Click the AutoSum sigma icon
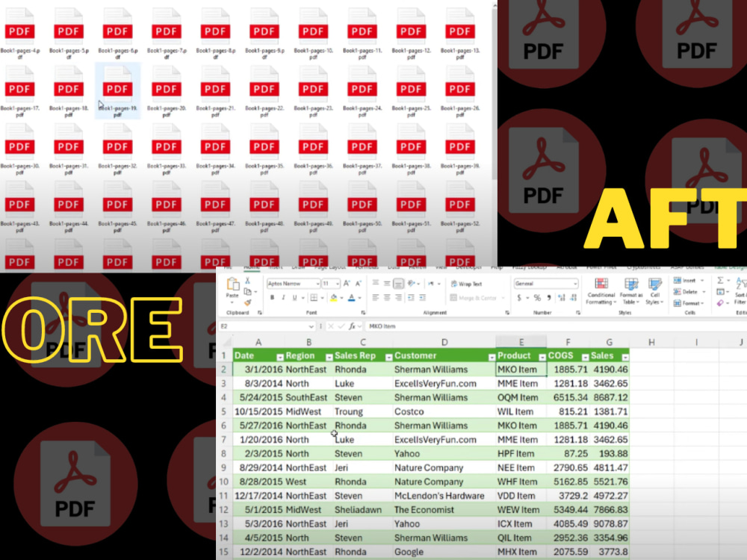747x560 pixels. 720,281
